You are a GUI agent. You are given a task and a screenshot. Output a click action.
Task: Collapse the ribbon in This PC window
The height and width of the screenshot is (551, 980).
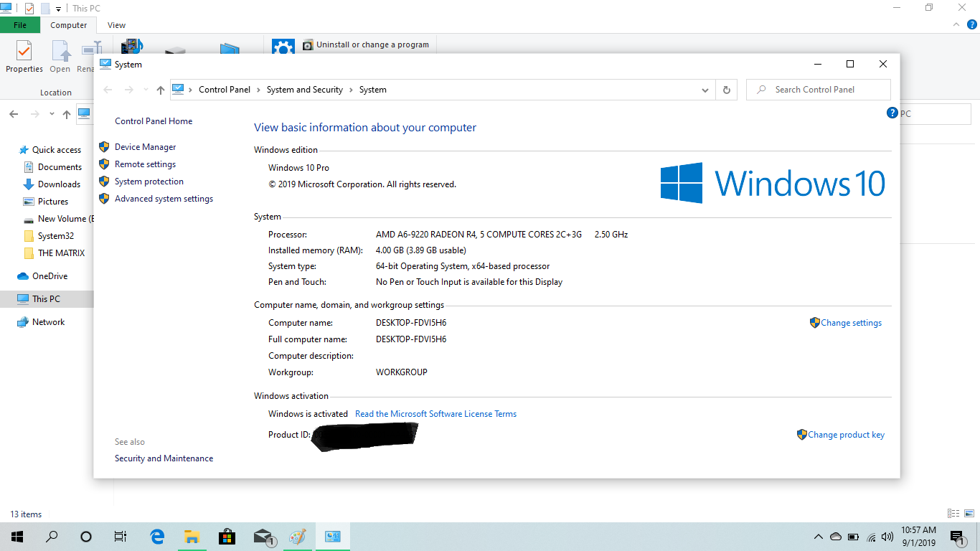[956, 25]
